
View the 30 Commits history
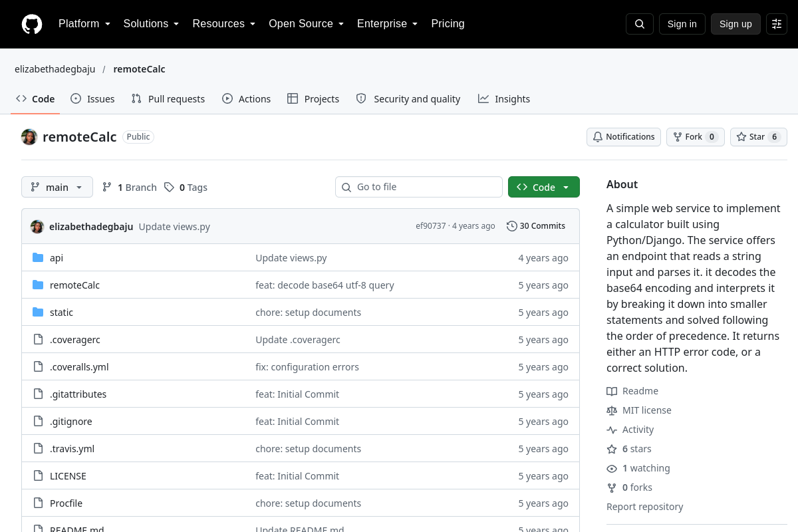tap(536, 226)
